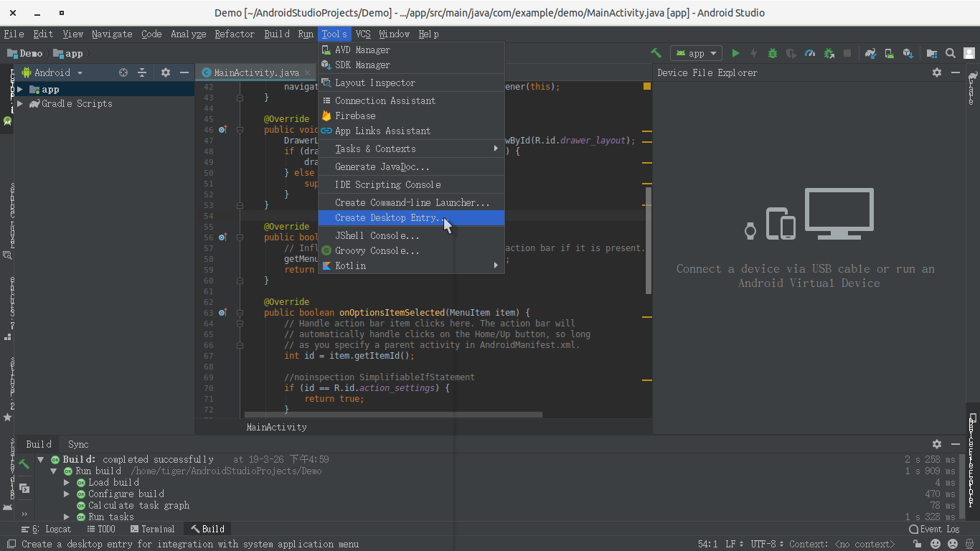
Task: Open Device File Explorer settings gear
Action: click(x=937, y=72)
